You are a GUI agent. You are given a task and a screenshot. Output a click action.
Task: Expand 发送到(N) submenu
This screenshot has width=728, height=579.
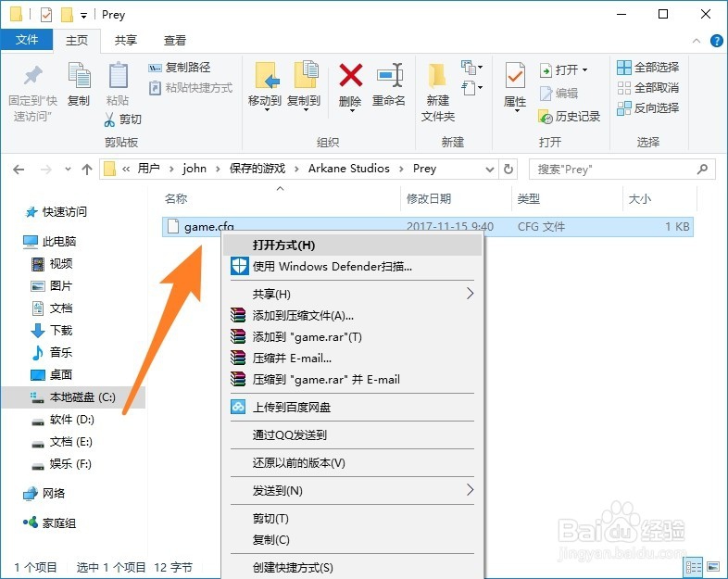[352, 491]
